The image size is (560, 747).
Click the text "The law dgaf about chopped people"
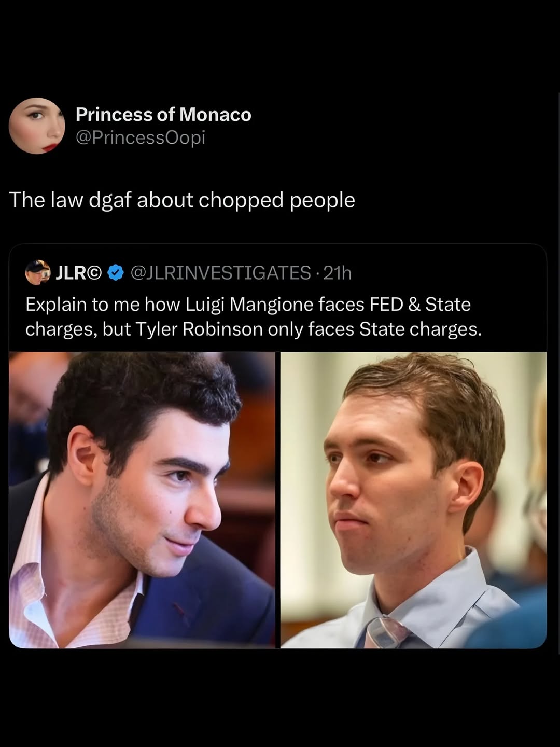point(182,200)
